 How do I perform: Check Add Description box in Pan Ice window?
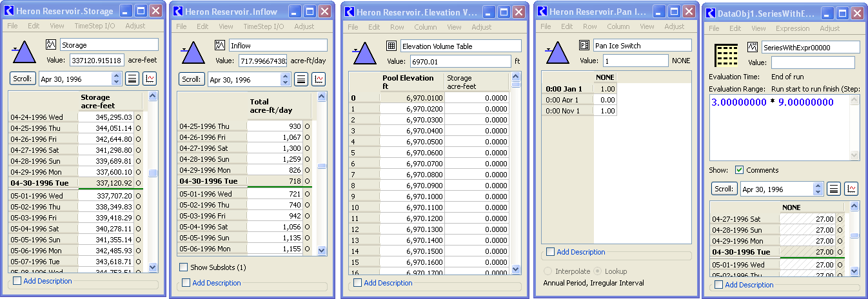(x=550, y=252)
